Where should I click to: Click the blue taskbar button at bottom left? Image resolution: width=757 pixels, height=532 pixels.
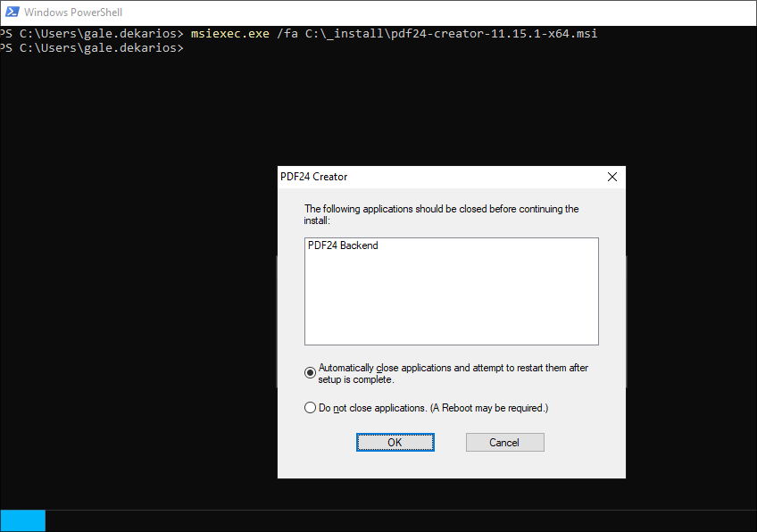[22, 521]
